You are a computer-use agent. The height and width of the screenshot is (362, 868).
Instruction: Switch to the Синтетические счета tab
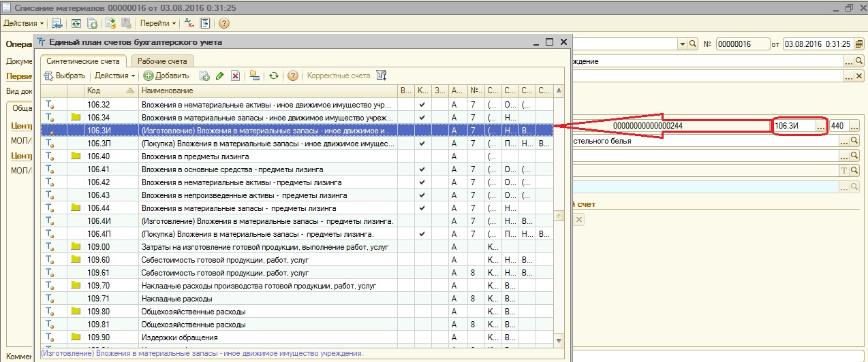(82, 61)
